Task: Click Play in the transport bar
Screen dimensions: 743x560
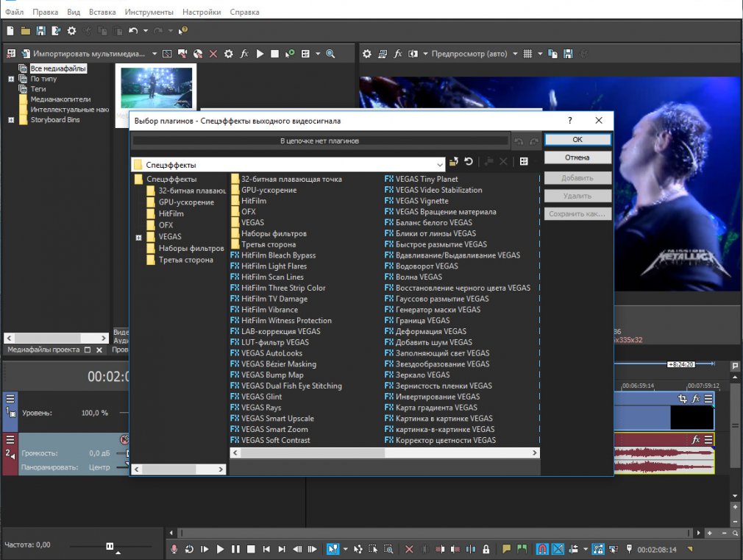Action: [220, 549]
